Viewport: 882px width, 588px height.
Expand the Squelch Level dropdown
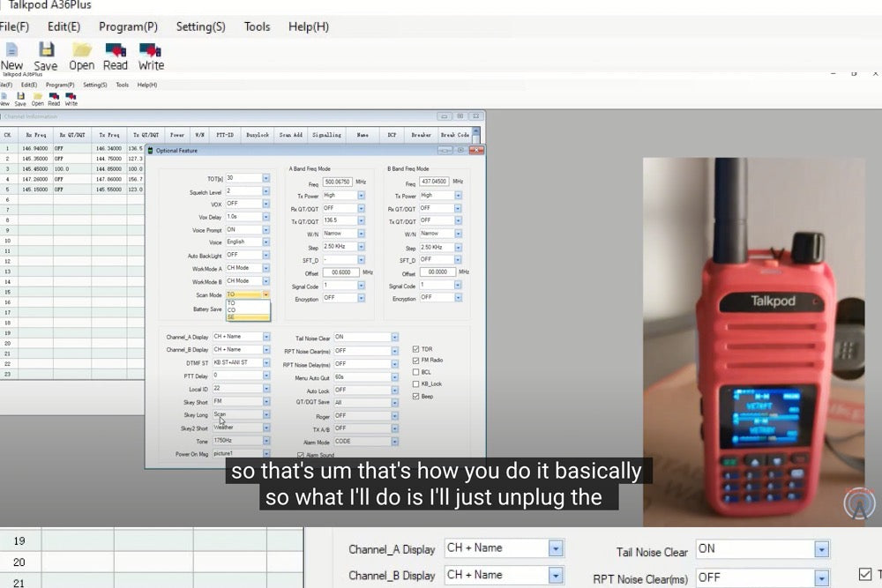click(265, 190)
